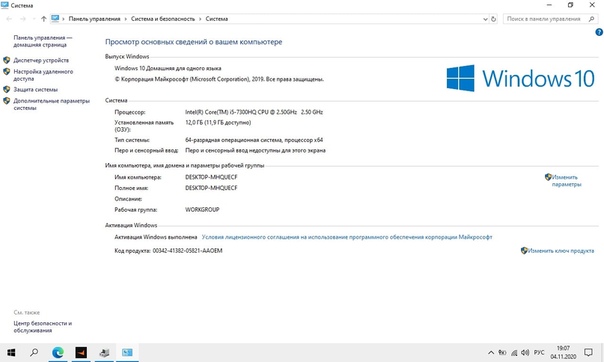Click the search magnifier icon in search box
604x362 pixels.
point(591,19)
